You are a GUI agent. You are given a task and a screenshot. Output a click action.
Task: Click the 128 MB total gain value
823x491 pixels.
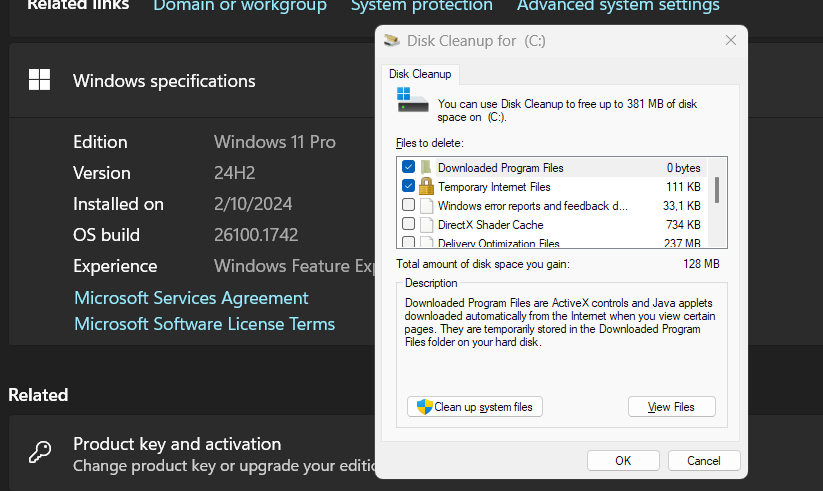[701, 264]
